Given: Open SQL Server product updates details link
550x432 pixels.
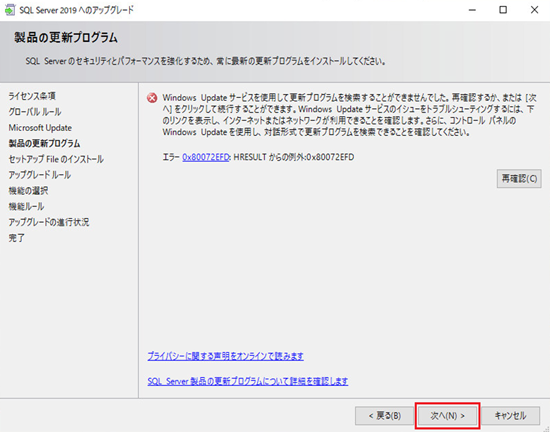Looking at the screenshot, I should tap(248, 381).
